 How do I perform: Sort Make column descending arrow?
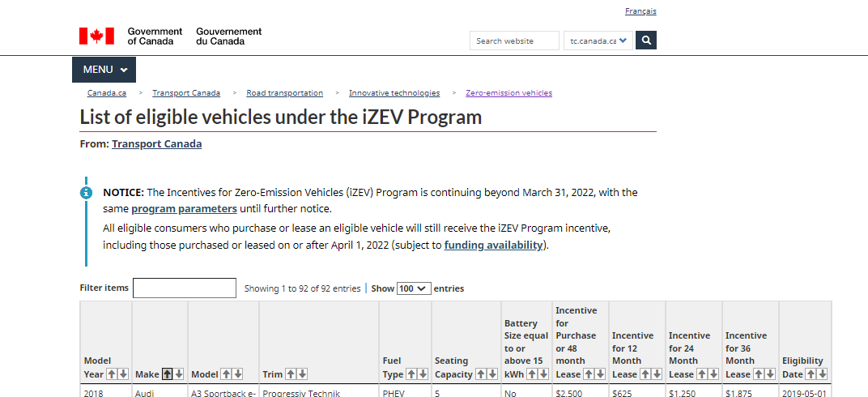pos(179,374)
